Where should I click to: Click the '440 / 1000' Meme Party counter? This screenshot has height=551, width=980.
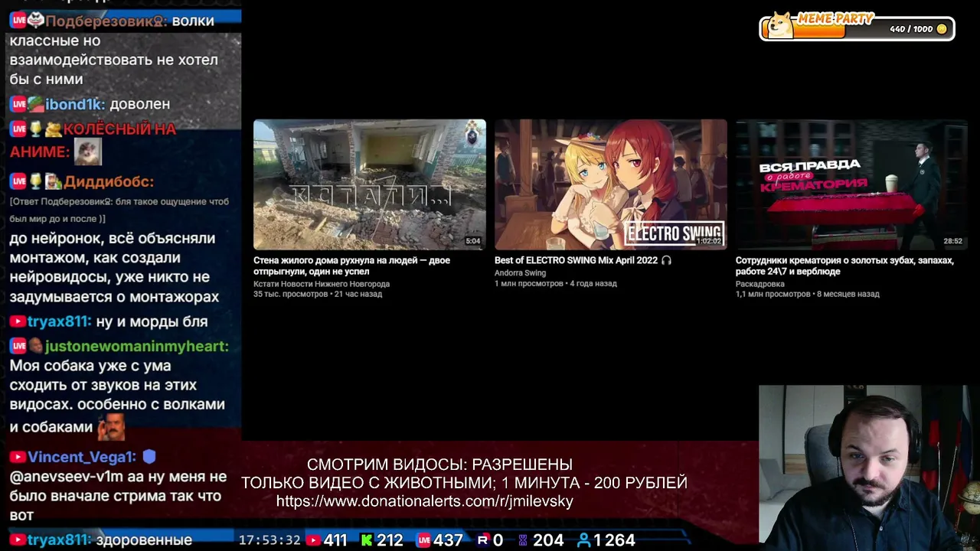click(x=911, y=29)
